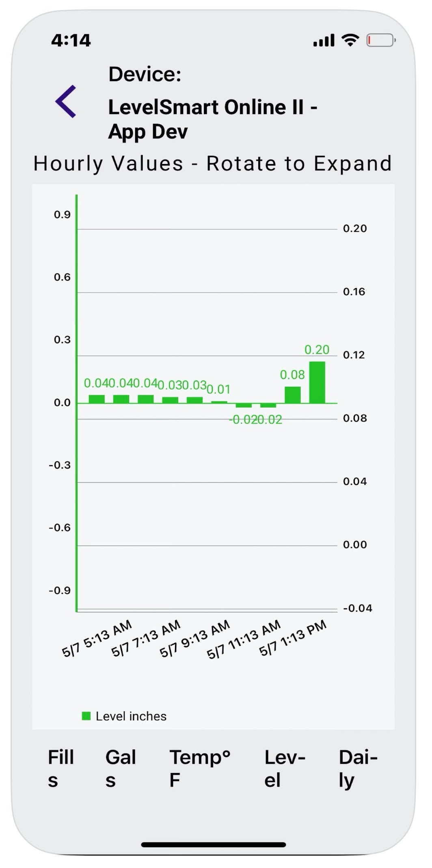Screen dimensions: 432x868
Task: Tap the 4:14 clock in status bar
Action: (71, 40)
